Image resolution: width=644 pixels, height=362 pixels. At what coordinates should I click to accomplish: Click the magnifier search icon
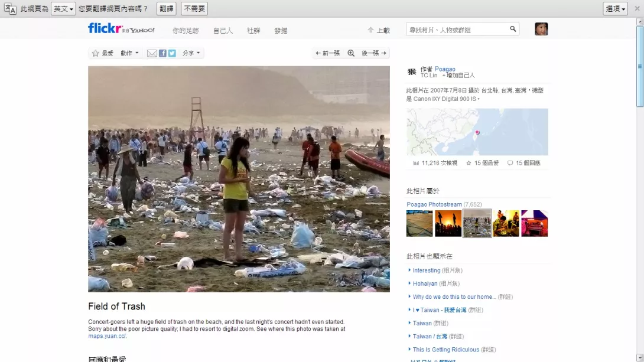(x=513, y=29)
